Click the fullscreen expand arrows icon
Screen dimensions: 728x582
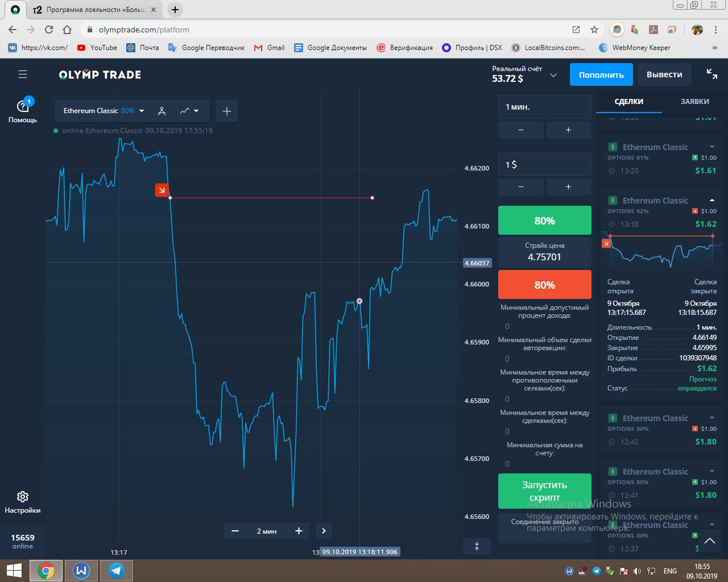tap(712, 73)
